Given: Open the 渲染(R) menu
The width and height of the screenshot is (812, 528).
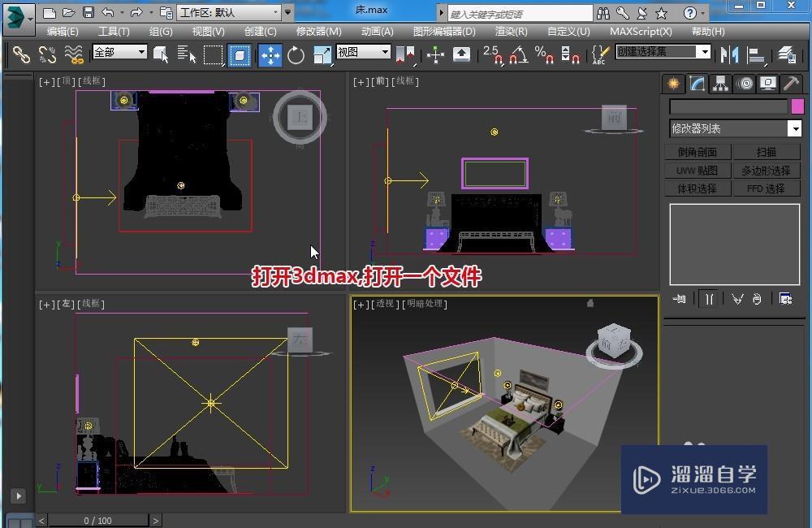Looking at the screenshot, I should coord(511,31).
